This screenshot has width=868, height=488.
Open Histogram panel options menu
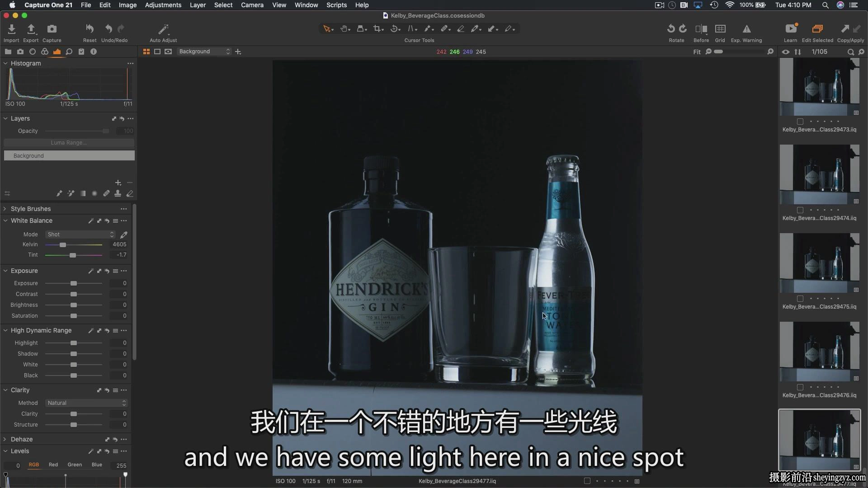(x=130, y=63)
